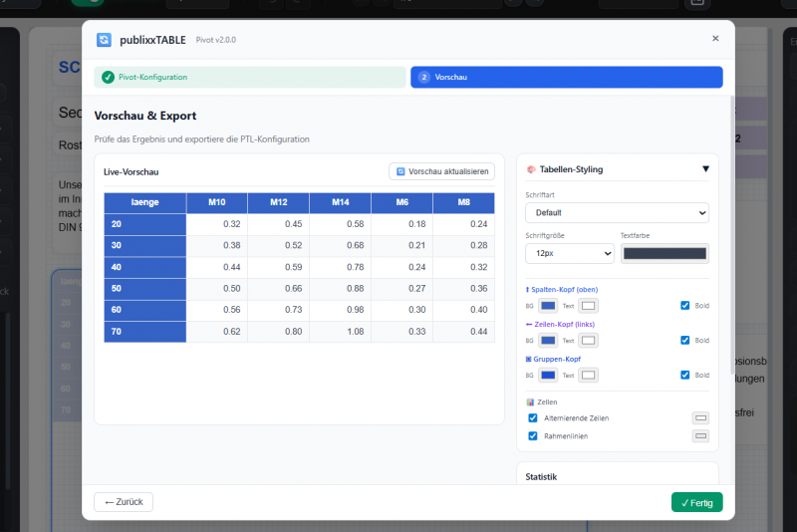This screenshot has width=797, height=532.
Task: Click the green checkmark step icon
Action: click(108, 77)
